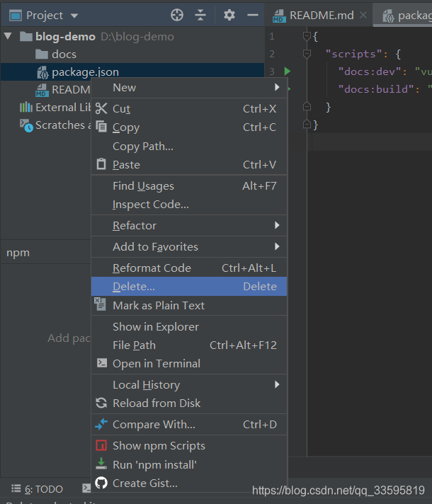Choose Open in Terminal
The width and height of the screenshot is (432, 504).
point(189,364)
